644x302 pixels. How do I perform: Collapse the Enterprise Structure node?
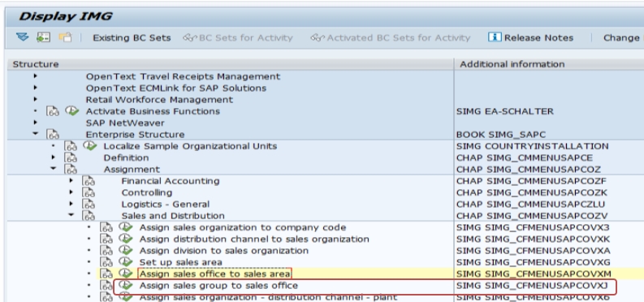point(35,134)
